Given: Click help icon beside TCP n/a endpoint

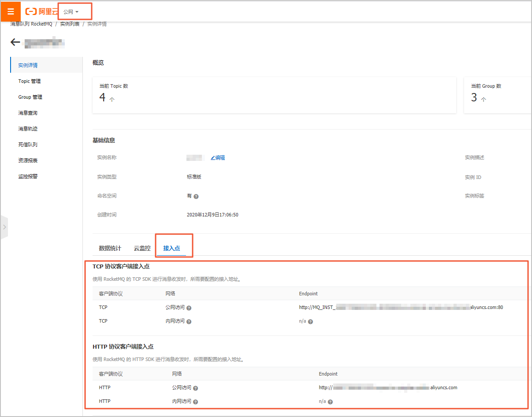Looking at the screenshot, I should click(310, 322).
